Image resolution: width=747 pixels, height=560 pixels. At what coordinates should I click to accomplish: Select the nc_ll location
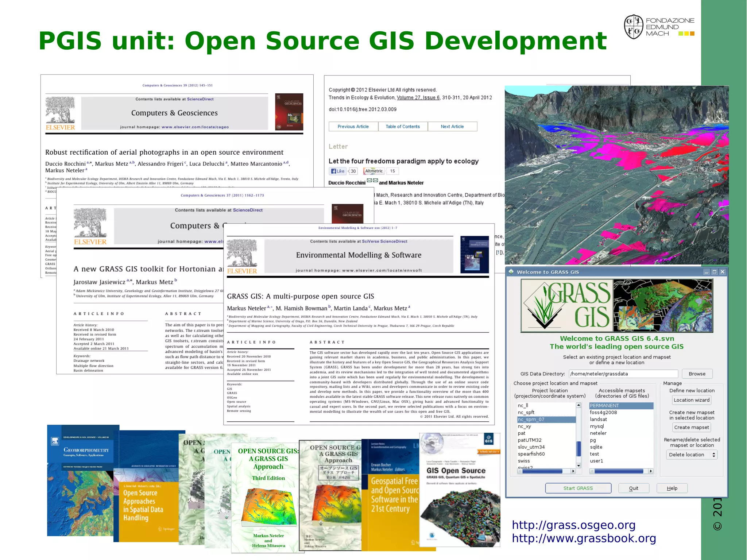(546, 405)
